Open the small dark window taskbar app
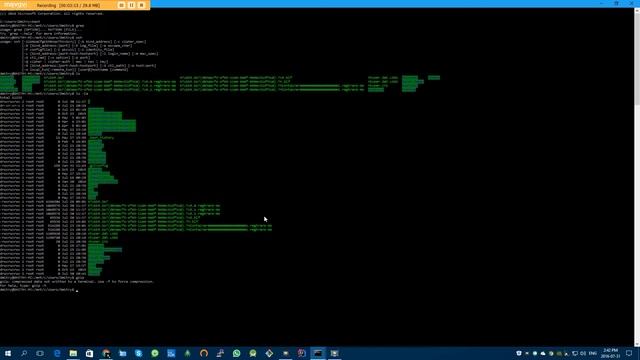 [286, 353]
